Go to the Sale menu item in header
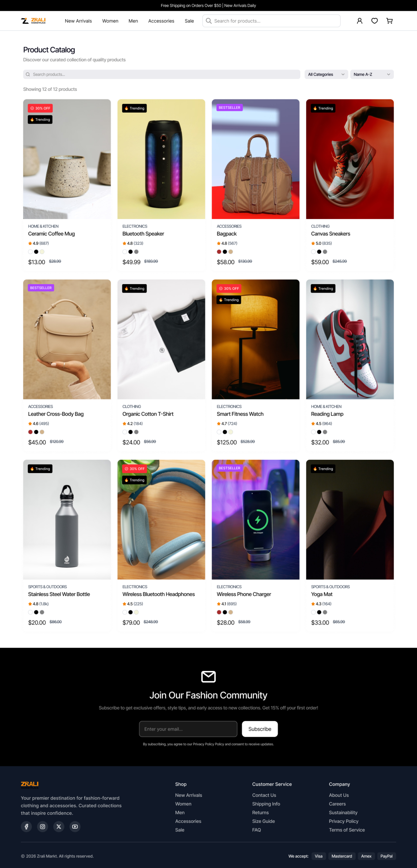The width and height of the screenshot is (417, 868). tap(189, 21)
